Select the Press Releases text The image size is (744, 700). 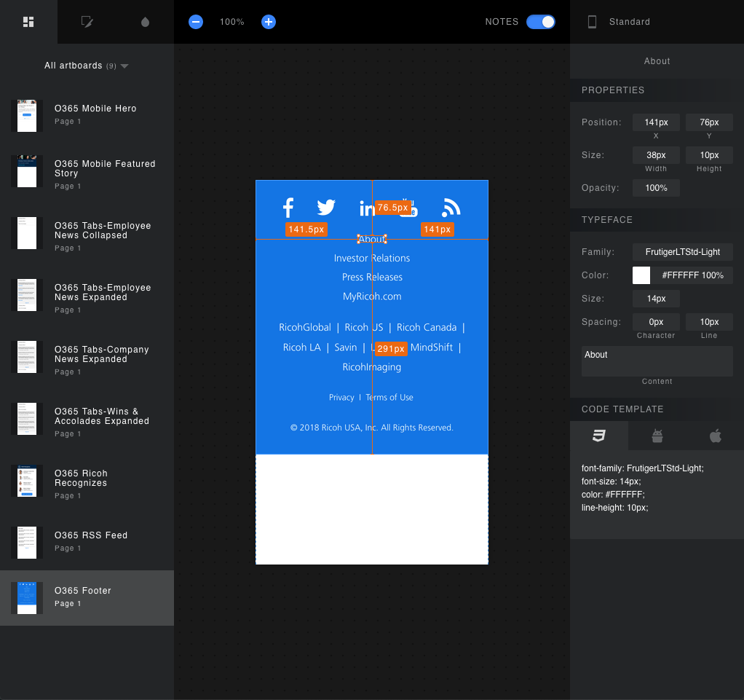click(x=372, y=278)
